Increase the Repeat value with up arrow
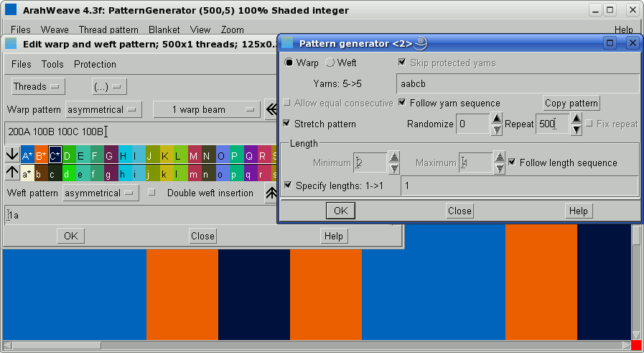 [577, 119]
